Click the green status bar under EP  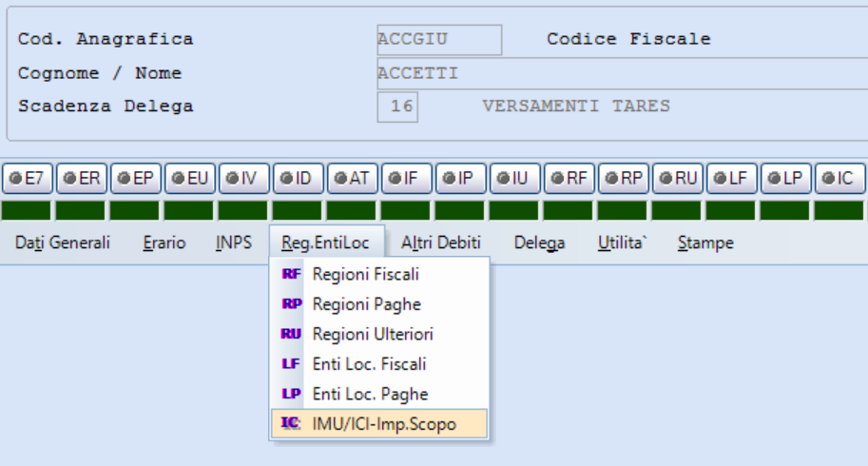click(x=135, y=210)
